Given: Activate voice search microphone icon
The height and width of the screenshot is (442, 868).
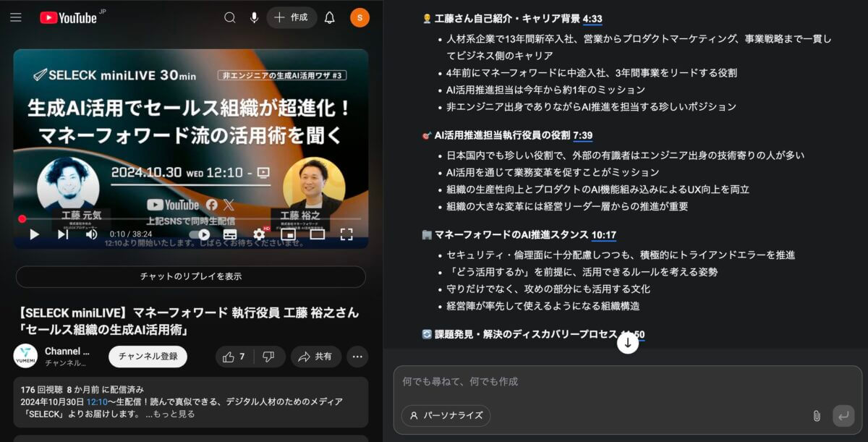Looking at the screenshot, I should pyautogui.click(x=254, y=17).
